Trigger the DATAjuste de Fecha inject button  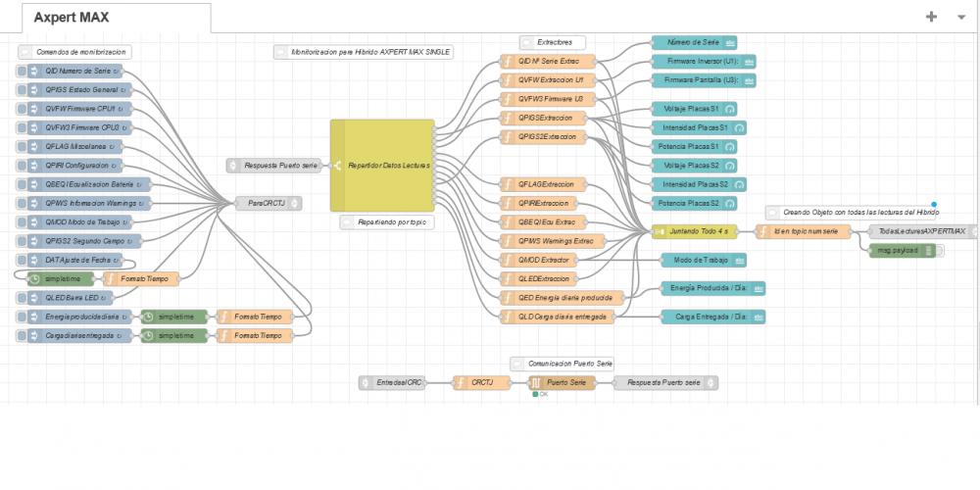[22, 260]
